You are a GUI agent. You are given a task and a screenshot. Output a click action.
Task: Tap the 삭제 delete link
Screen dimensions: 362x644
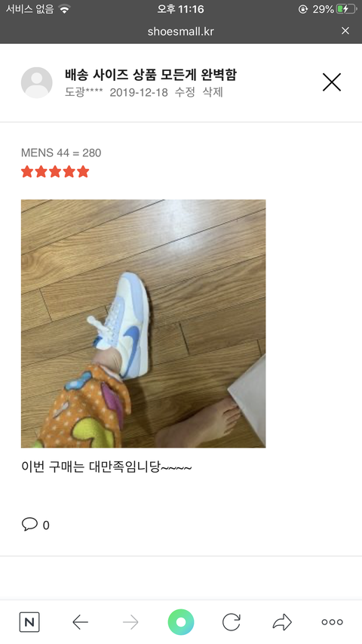pyautogui.click(x=213, y=92)
